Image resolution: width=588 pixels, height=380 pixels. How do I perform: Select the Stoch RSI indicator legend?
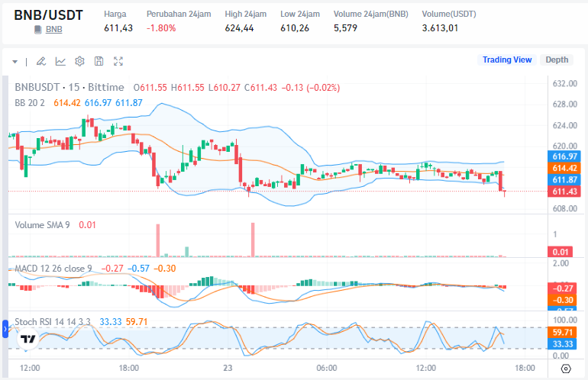(53, 321)
